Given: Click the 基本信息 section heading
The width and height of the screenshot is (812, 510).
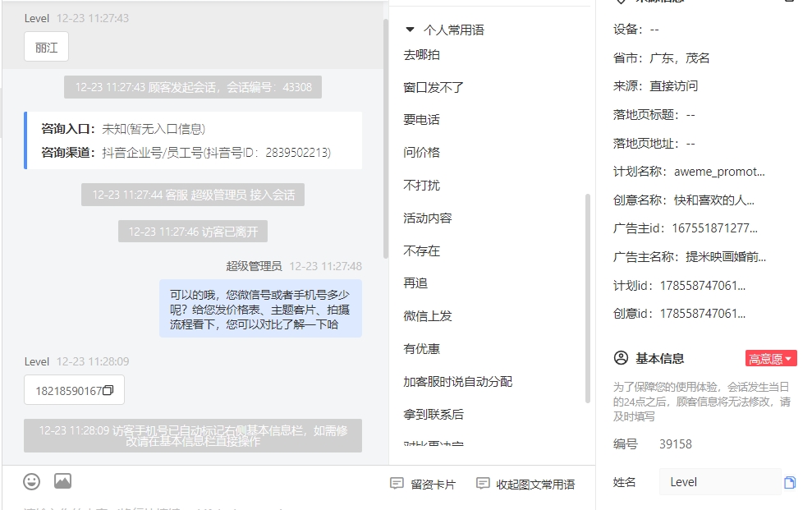Looking at the screenshot, I should click(660, 358).
